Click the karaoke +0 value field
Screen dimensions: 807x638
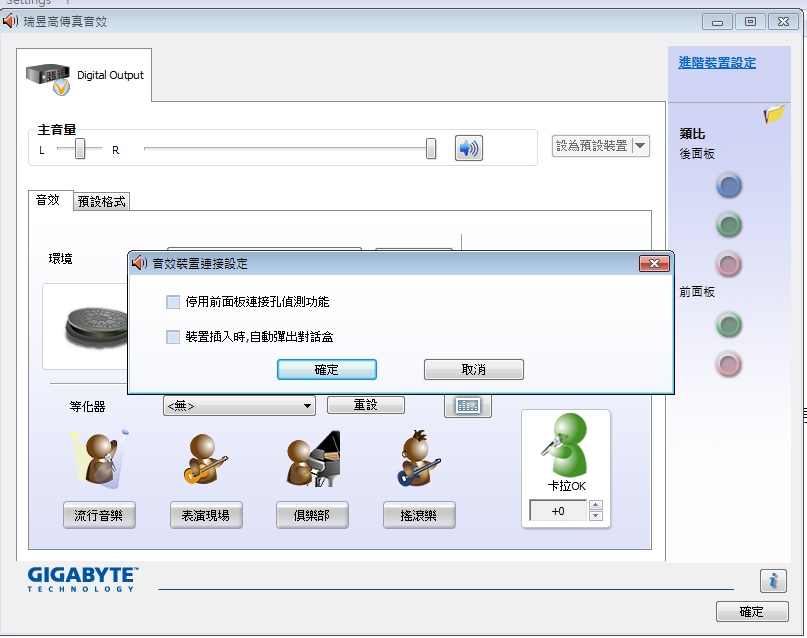point(558,511)
